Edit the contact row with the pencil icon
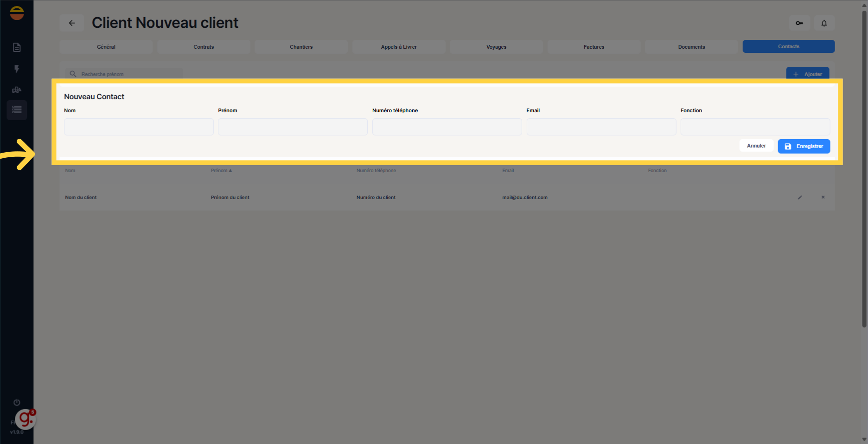The height and width of the screenshot is (444, 868). pos(800,197)
